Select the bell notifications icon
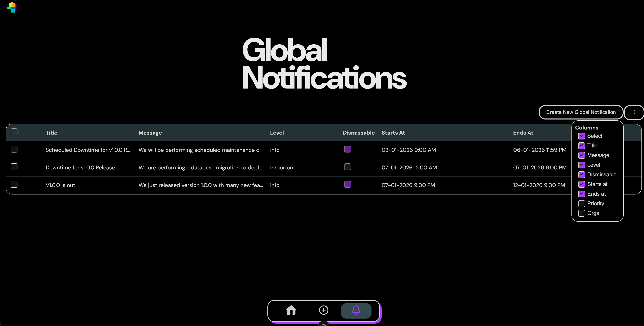 coord(356,310)
